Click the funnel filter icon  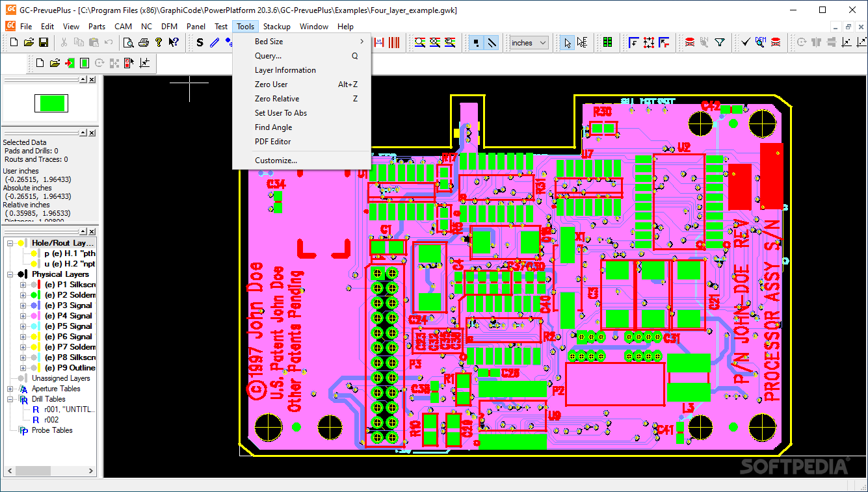[x=719, y=42]
